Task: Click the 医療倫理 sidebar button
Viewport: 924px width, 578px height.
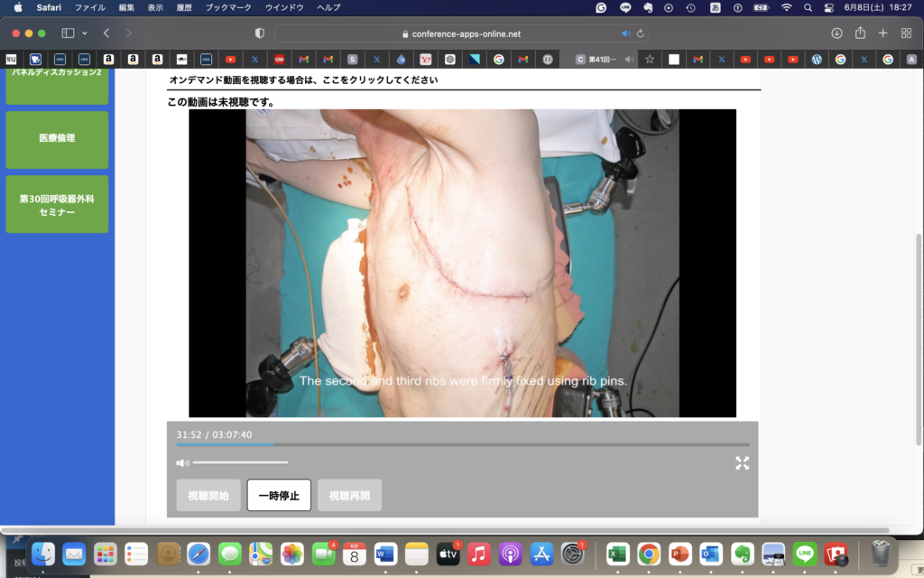Action: pos(57,139)
